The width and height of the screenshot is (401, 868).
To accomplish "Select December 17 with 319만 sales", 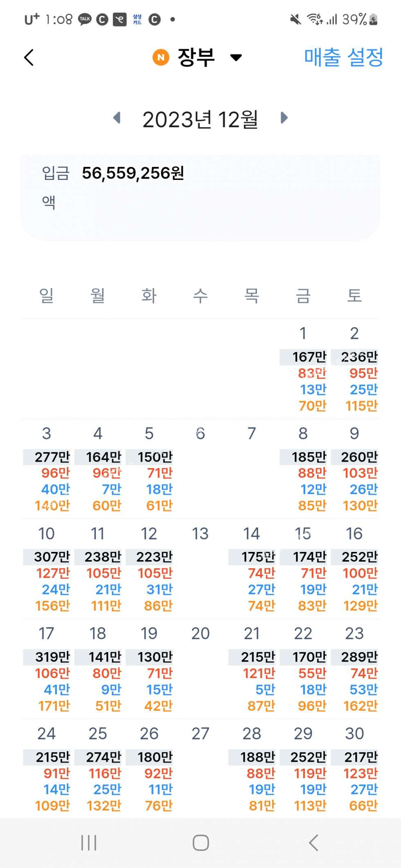I will (47, 668).
